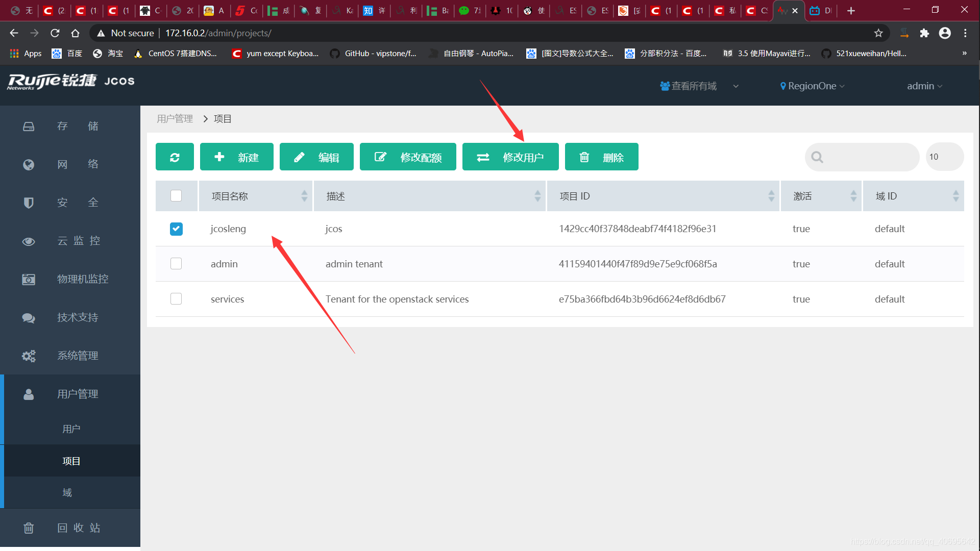The width and height of the screenshot is (980, 551).
Task: Open the 技术支持 technical support section
Action: click(70, 317)
